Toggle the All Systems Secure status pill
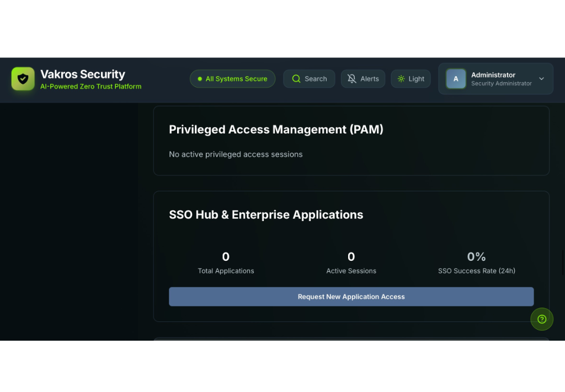 click(232, 78)
